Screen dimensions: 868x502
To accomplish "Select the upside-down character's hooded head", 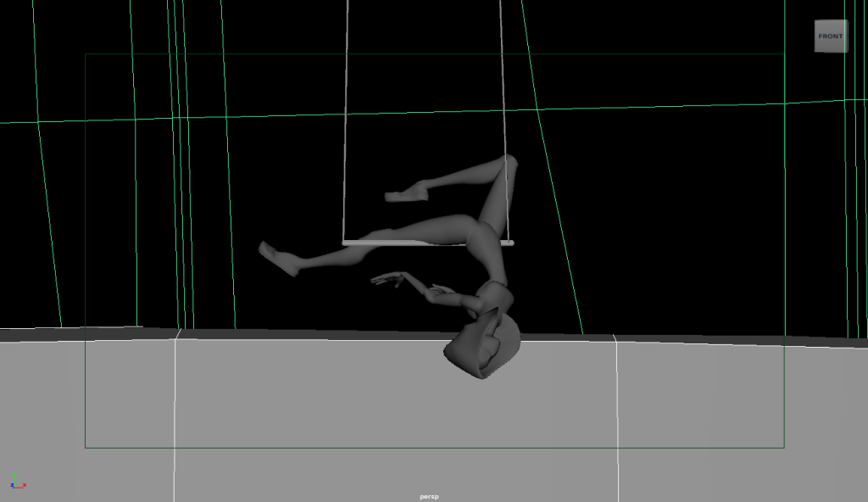I will tap(482, 343).
